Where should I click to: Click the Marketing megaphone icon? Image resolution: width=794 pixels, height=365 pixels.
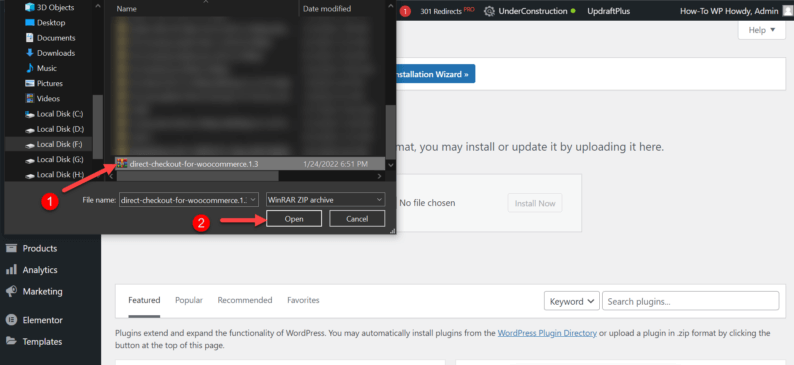11,292
